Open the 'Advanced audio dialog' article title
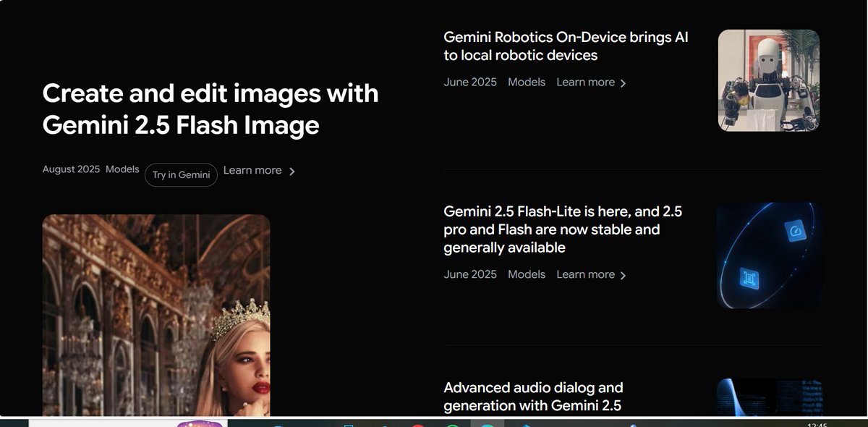Screen dimensions: 868x427 tap(533, 397)
